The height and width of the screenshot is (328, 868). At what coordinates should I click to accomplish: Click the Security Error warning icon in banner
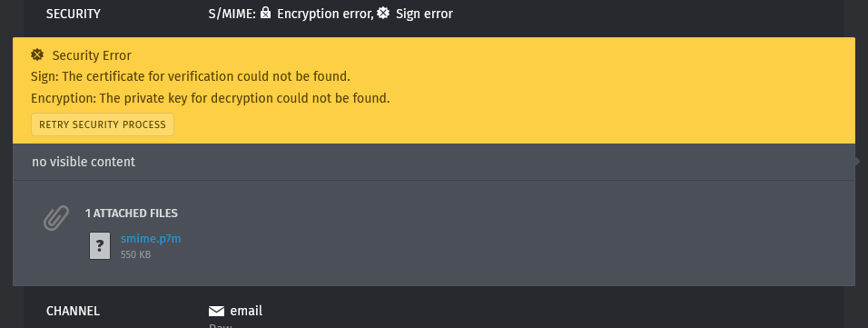coord(37,55)
